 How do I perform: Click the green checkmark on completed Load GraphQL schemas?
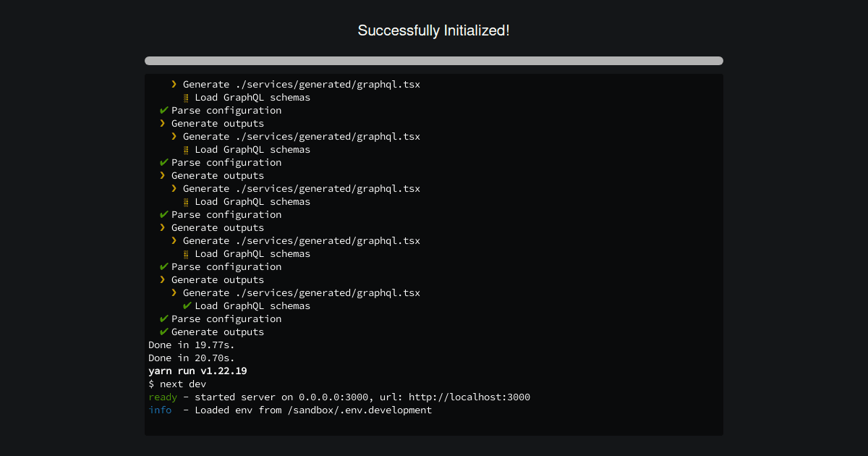186,305
